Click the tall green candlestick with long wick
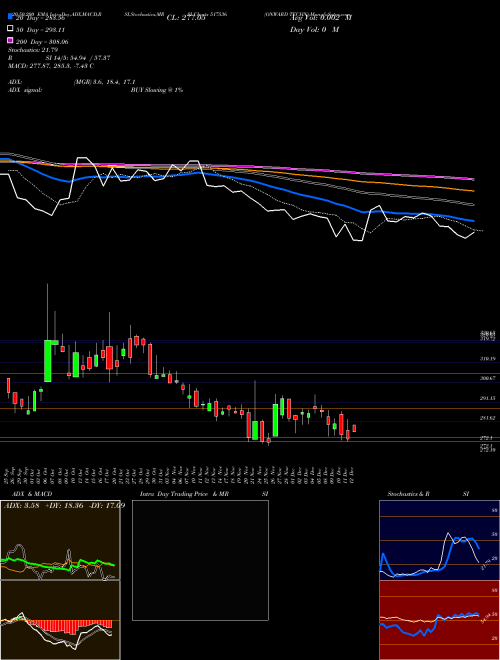500x660 pixels. click(x=48, y=361)
